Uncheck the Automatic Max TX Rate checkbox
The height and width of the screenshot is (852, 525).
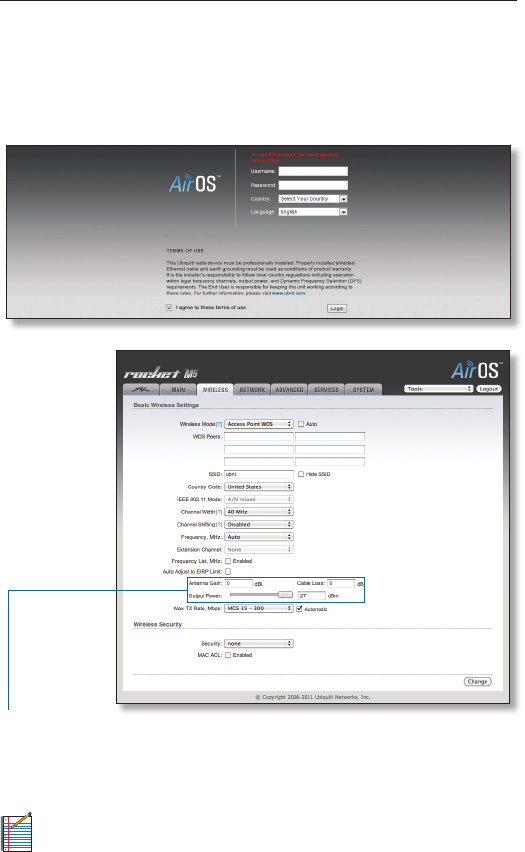[299, 609]
